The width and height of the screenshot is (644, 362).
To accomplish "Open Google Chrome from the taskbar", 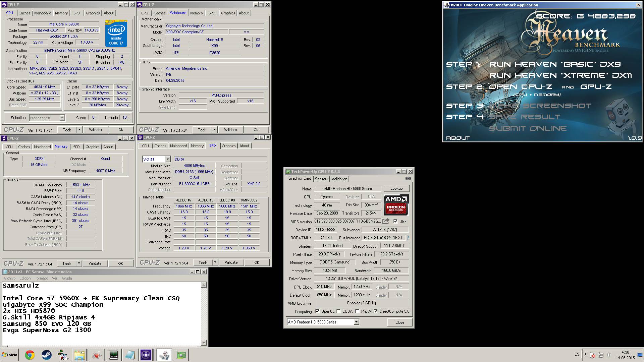I will coord(30,355).
